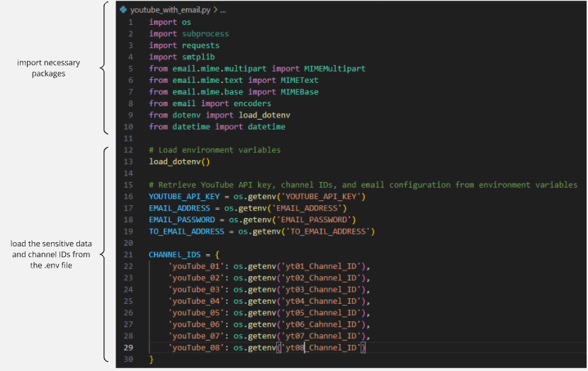Place cursor on 'import os' line
This screenshot has width=588, height=371.
(x=170, y=22)
